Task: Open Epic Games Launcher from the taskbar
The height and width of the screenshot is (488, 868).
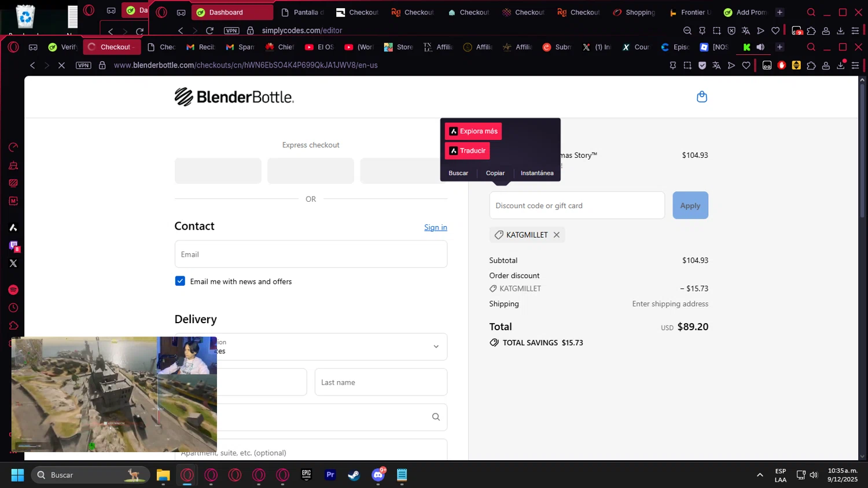Action: pyautogui.click(x=306, y=475)
